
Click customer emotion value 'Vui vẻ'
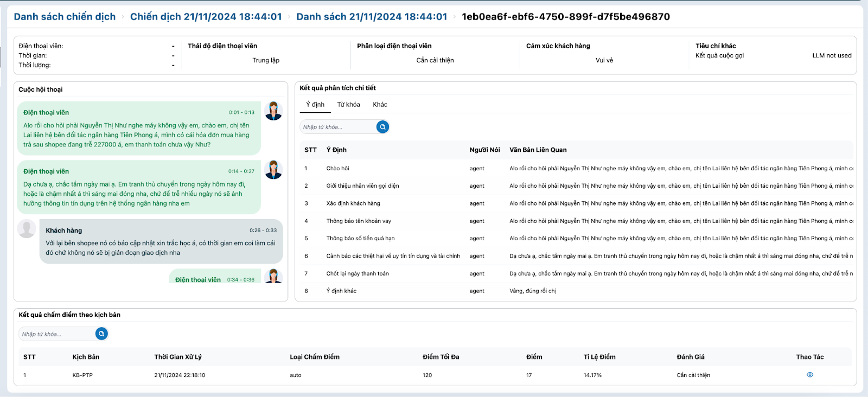pos(604,60)
